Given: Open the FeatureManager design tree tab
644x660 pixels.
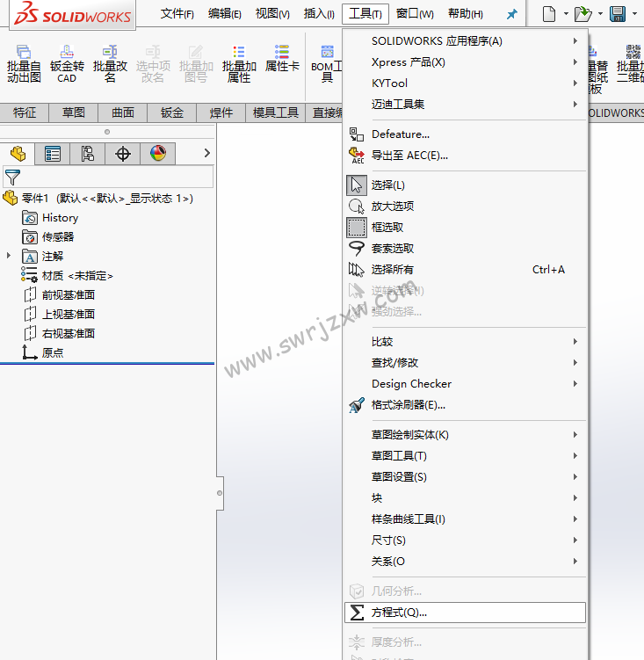Looking at the screenshot, I should [18, 154].
